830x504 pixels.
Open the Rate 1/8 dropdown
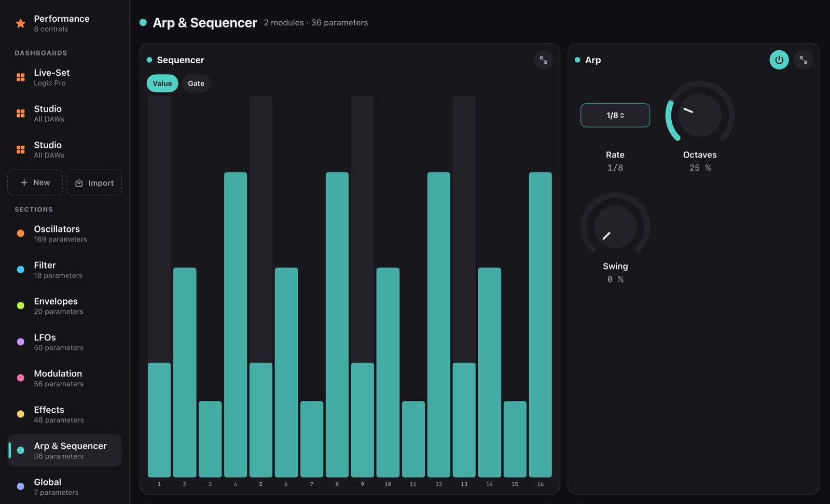tap(615, 115)
